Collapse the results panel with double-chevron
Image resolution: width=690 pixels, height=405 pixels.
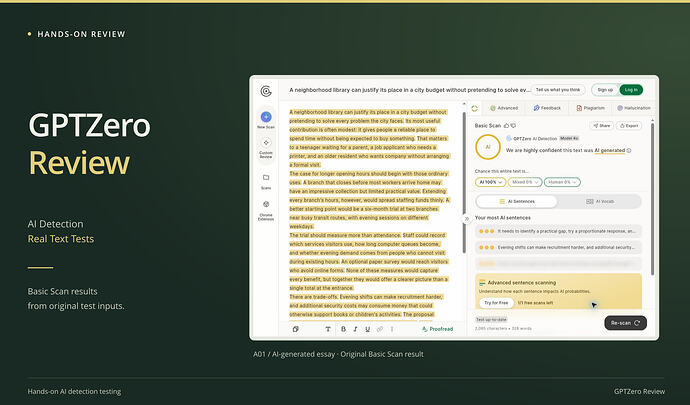click(466, 219)
